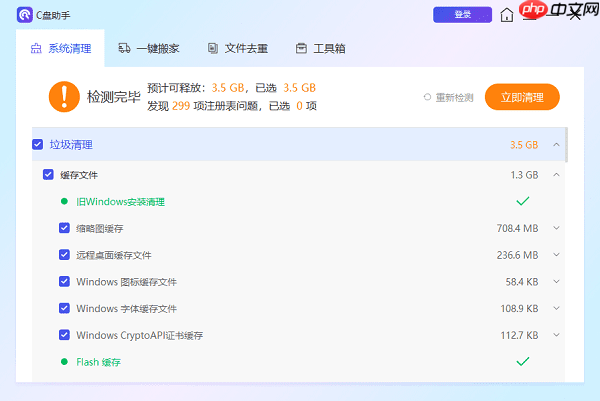
Task: Click the 一键搬家 truck icon
Action: (x=124, y=48)
